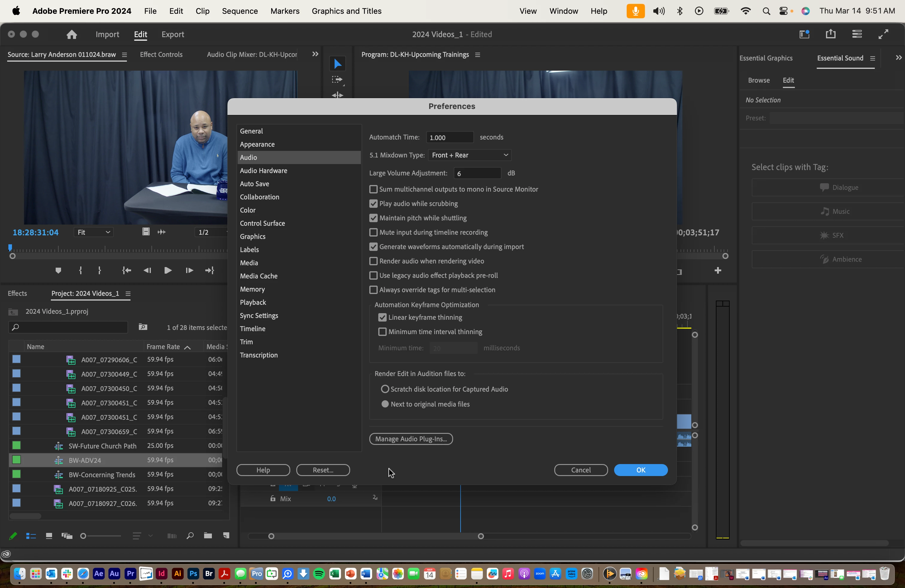Click the Home icon in header bar
This screenshot has width=905, height=588.
pos(72,35)
